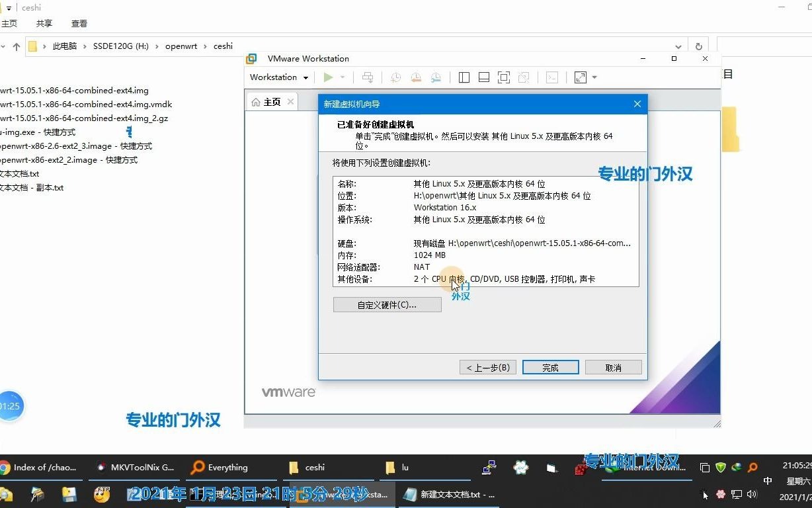Image resolution: width=812 pixels, height=508 pixels.
Task: Select the 其他设备 CPU devices row
Action: pyautogui.click(x=486, y=279)
